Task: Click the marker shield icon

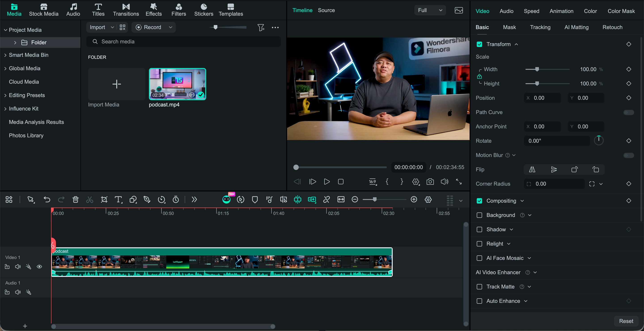Action: click(x=255, y=199)
